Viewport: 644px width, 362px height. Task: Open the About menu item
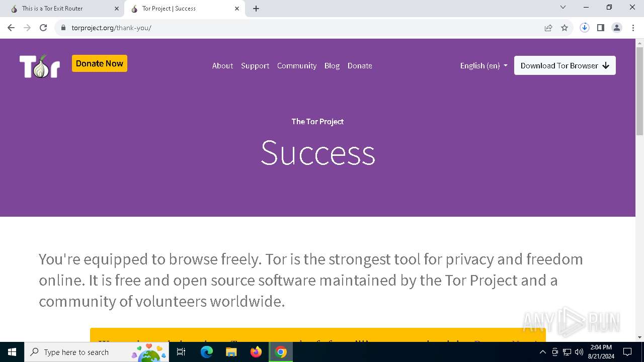(x=222, y=65)
